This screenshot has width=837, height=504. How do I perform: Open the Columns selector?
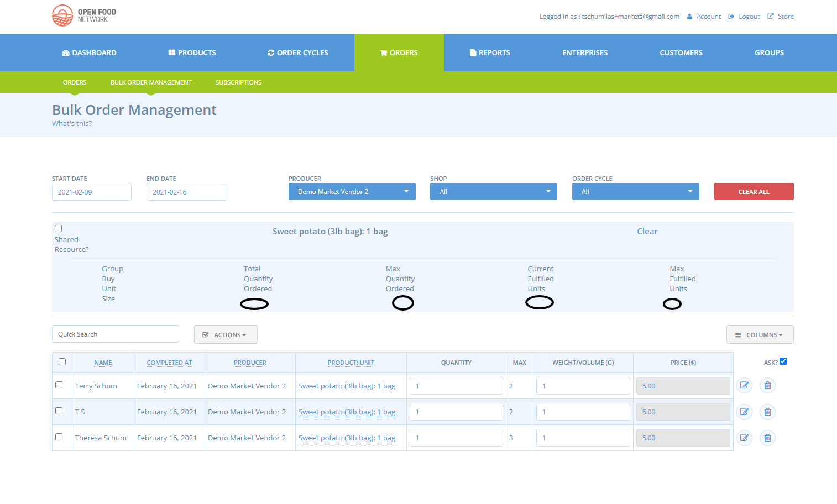pos(760,334)
